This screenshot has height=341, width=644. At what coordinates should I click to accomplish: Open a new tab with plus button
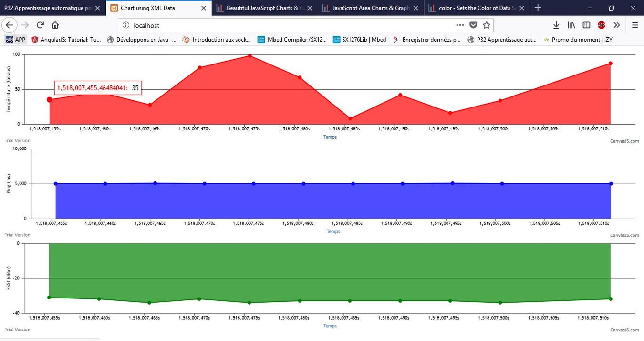(x=538, y=8)
